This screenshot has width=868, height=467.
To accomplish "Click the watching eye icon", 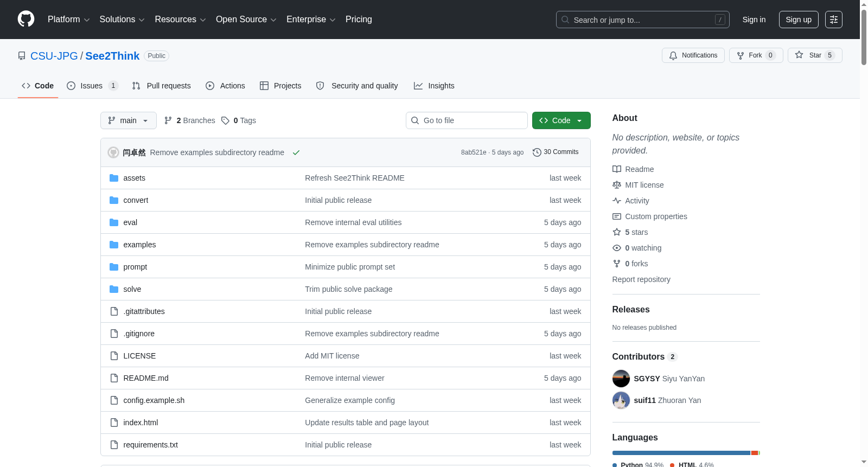I will (x=617, y=248).
